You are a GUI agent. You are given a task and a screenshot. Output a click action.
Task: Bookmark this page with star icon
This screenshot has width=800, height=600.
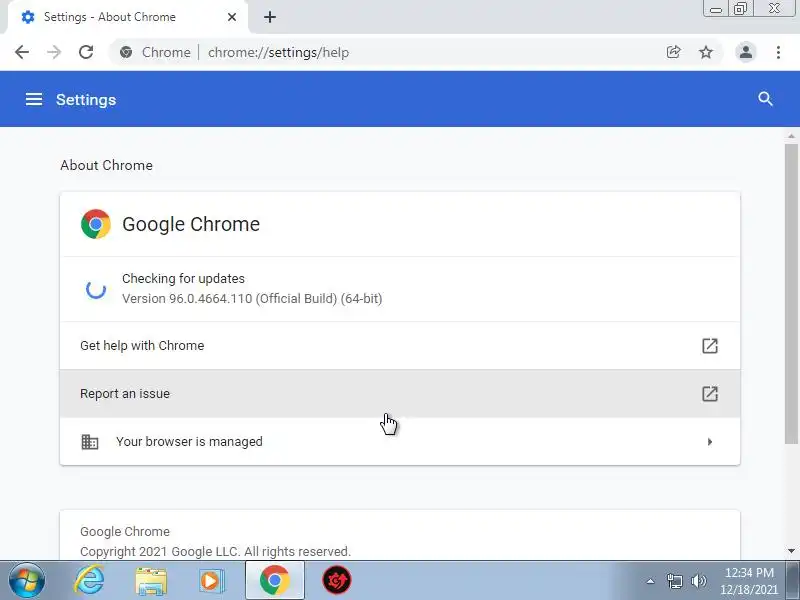point(706,52)
